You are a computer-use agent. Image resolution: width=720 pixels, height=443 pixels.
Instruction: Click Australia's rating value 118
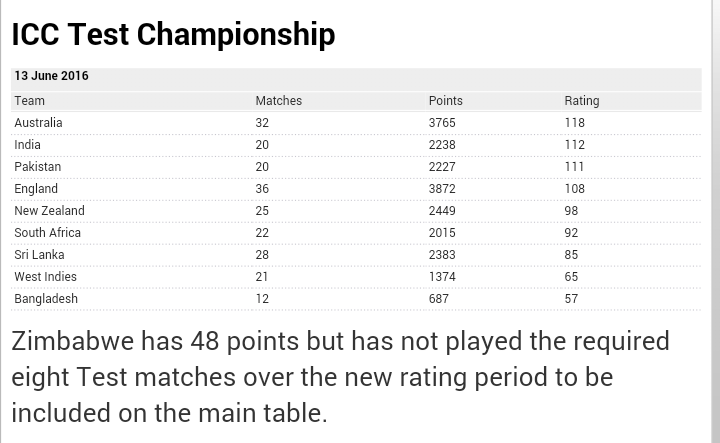(x=574, y=123)
